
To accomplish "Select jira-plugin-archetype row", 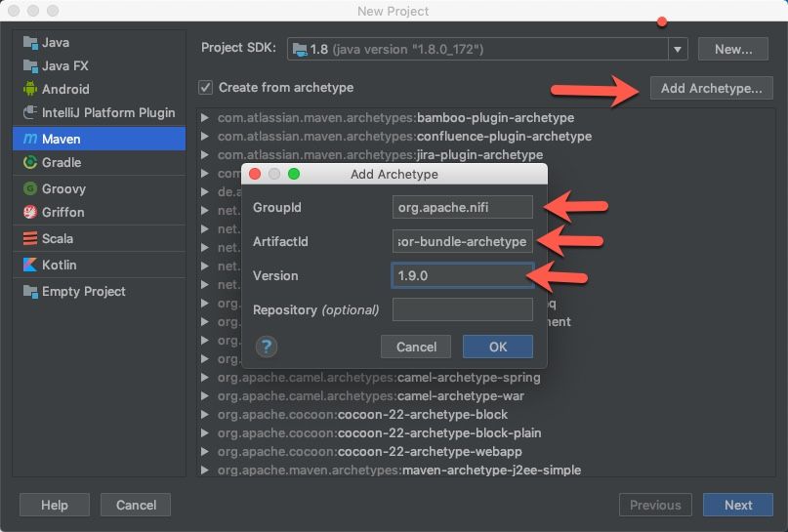I will click(x=485, y=155).
